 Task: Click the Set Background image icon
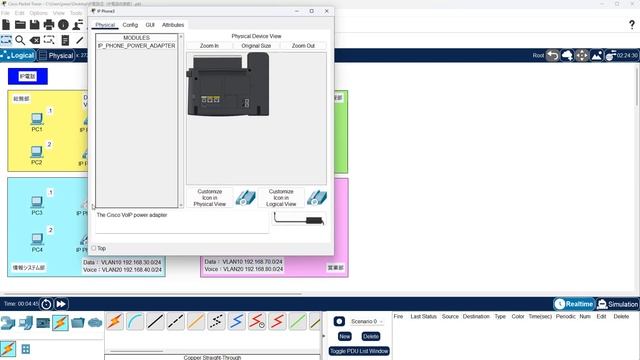point(596,55)
